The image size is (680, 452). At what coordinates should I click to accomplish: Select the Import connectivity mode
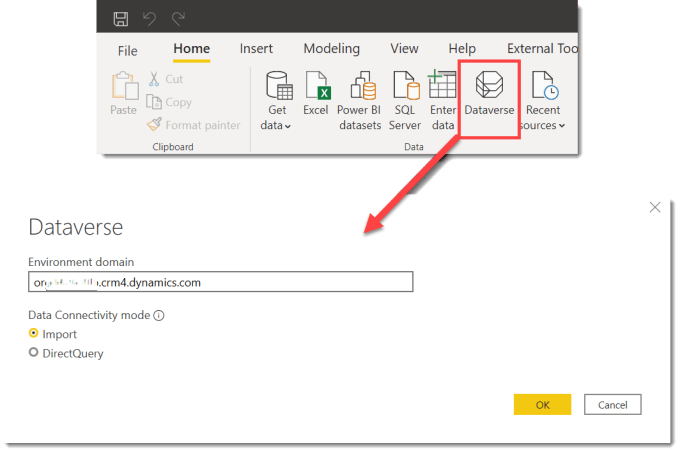[x=33, y=333]
